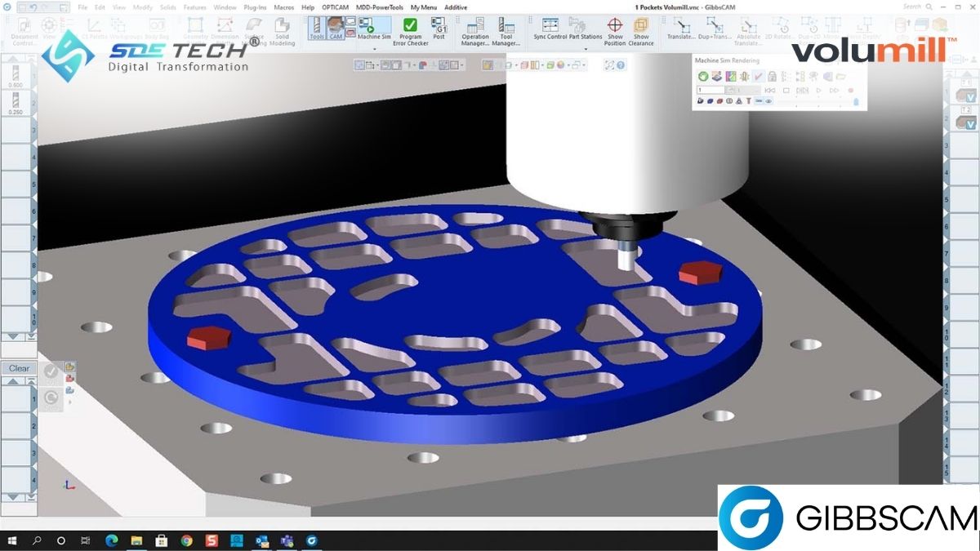
Task: Open the OPTICAM menu
Action: tap(335, 7)
